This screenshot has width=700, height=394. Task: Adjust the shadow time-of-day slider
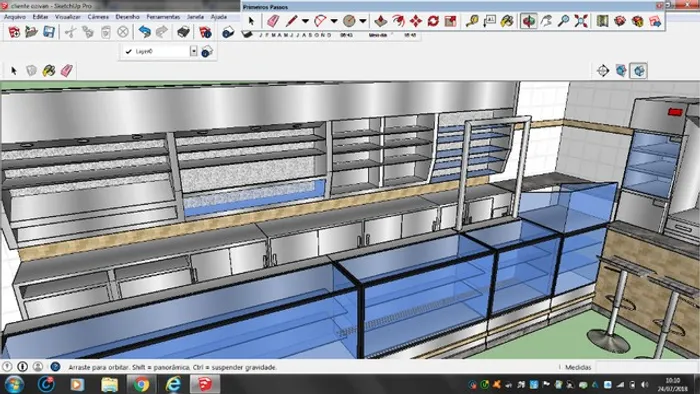(378, 35)
